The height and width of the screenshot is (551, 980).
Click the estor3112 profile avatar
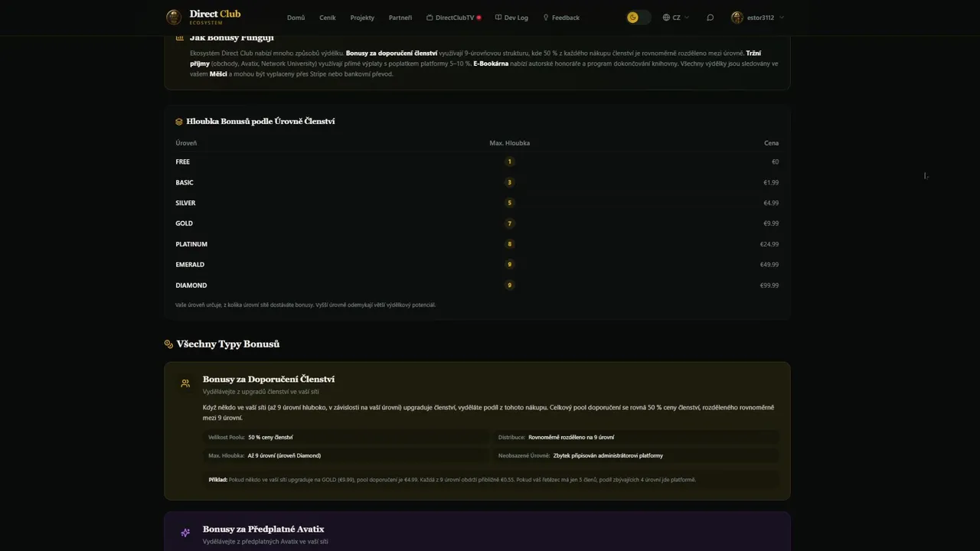pyautogui.click(x=737, y=18)
